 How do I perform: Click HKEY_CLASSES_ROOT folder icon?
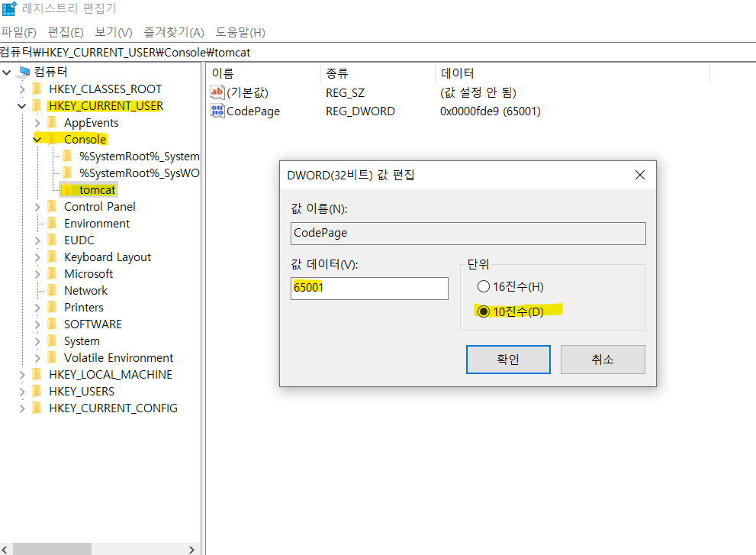[37, 89]
